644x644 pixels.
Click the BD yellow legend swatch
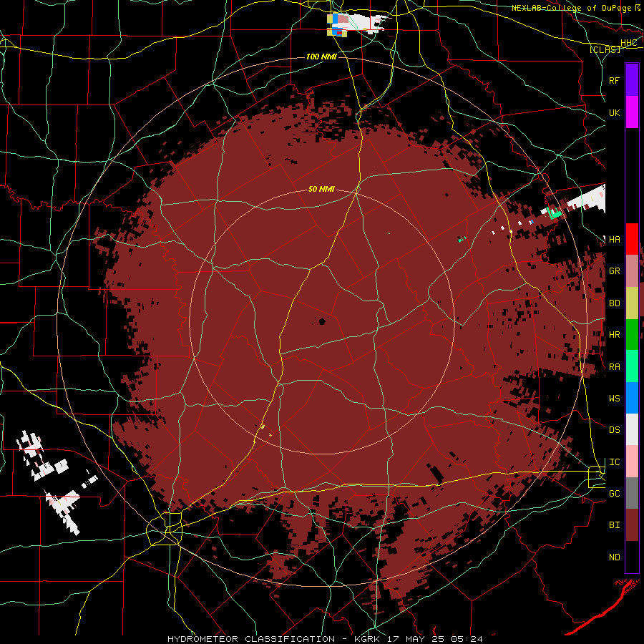click(632, 303)
